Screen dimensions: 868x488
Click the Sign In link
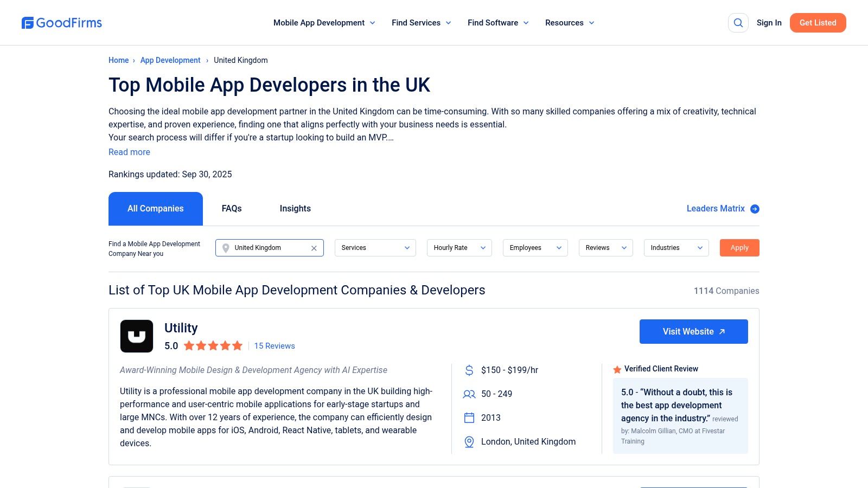tap(769, 23)
